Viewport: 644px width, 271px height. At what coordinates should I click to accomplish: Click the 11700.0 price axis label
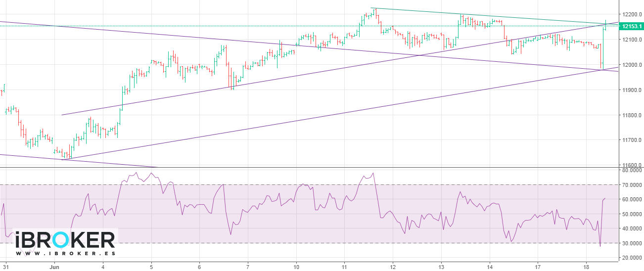[x=633, y=140]
